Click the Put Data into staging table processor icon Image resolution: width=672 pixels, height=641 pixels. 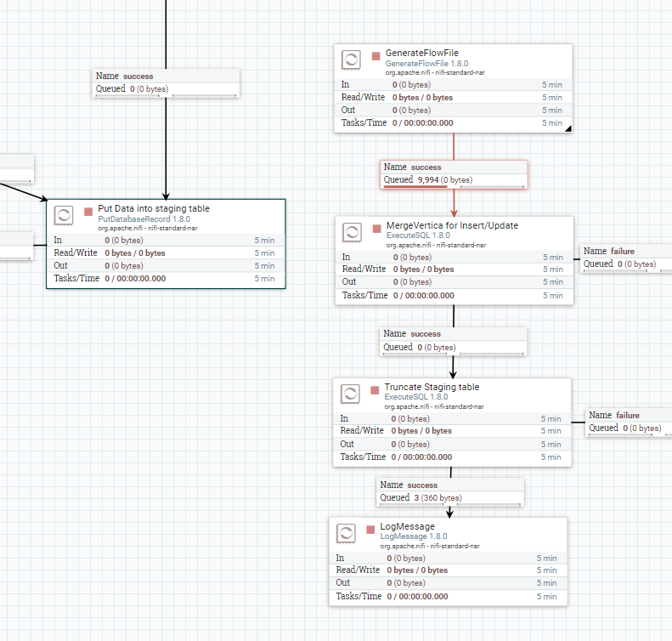pyautogui.click(x=64, y=215)
